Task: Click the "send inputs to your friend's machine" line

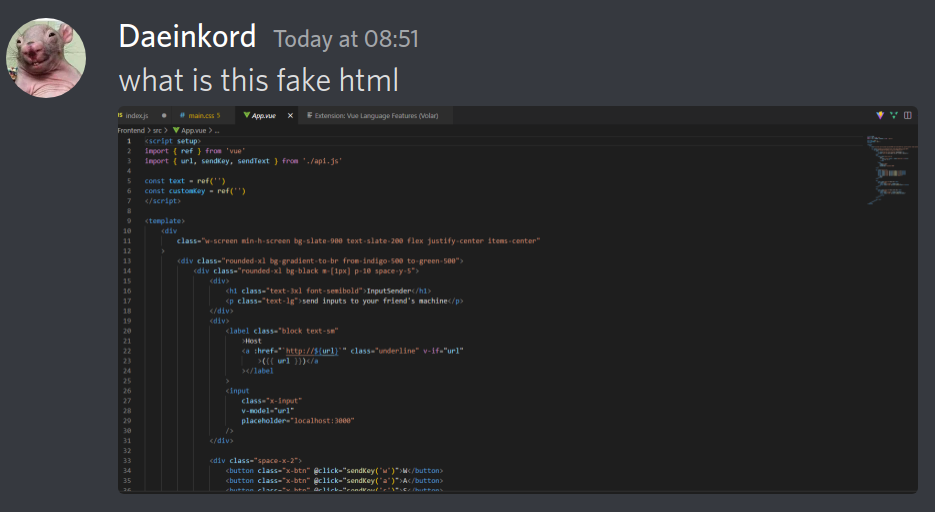Action: 344,301
